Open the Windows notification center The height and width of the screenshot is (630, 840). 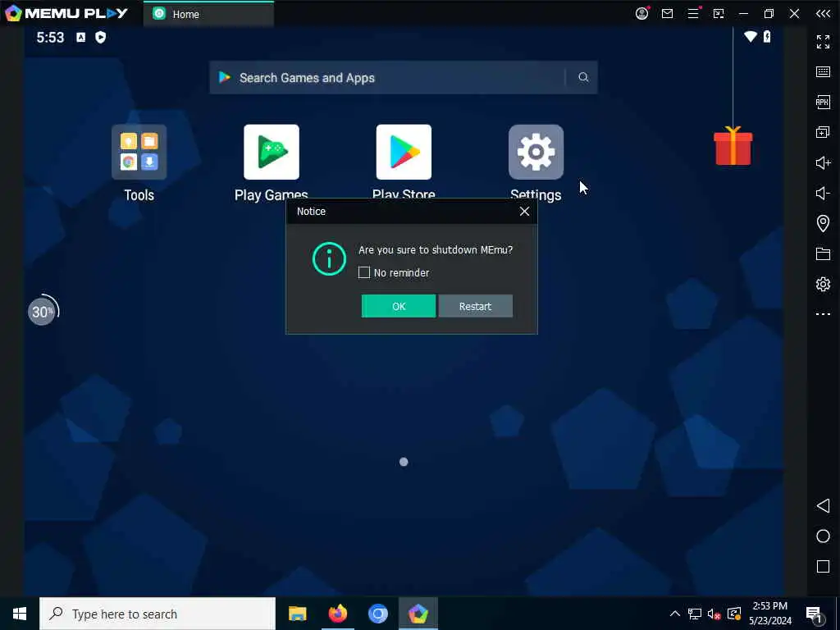(815, 614)
